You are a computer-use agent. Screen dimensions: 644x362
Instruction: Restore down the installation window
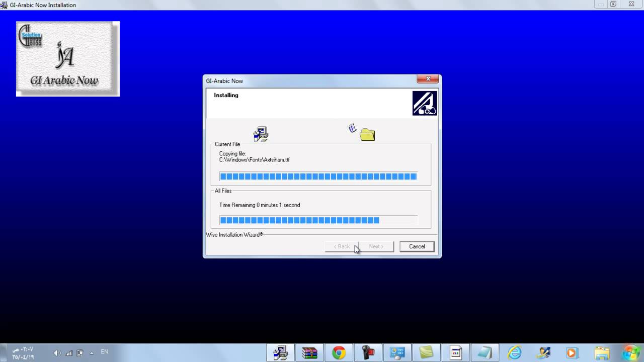coord(613,4)
